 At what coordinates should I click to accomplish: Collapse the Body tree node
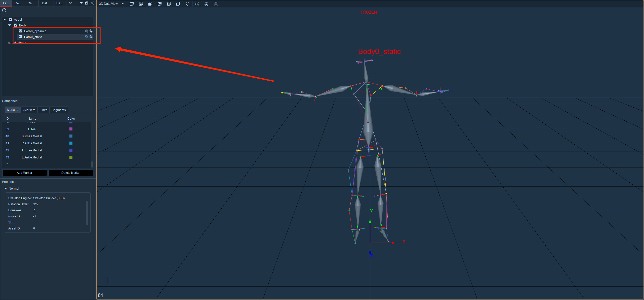pyautogui.click(x=10, y=25)
